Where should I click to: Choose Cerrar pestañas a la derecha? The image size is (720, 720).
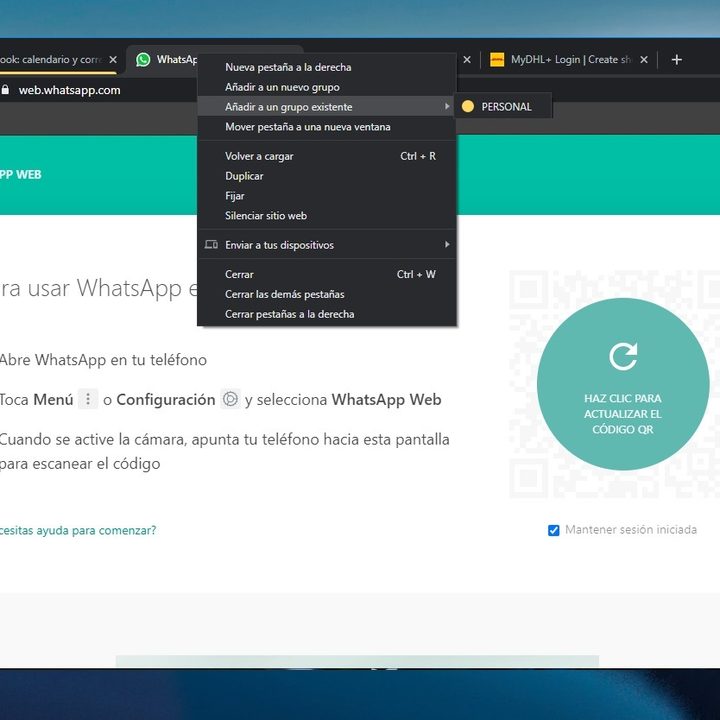pos(326,314)
